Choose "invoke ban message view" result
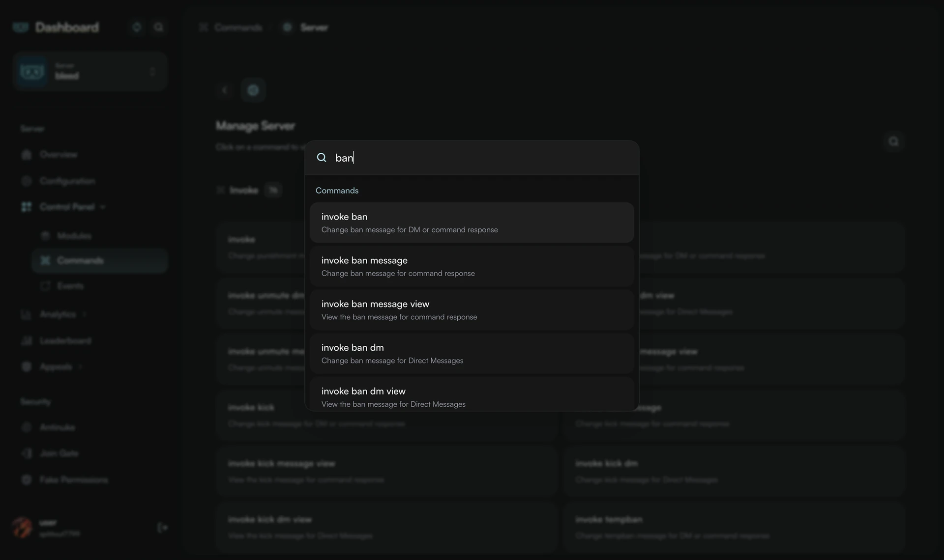 click(472, 310)
